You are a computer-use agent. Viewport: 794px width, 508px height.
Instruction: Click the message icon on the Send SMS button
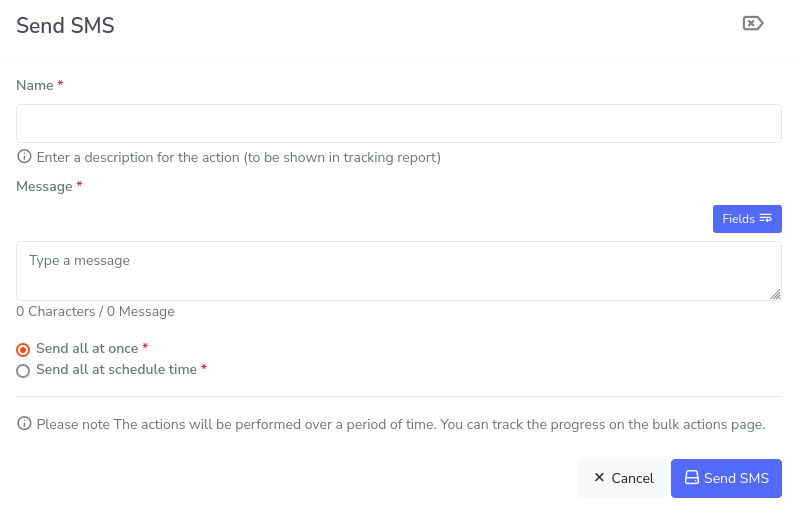[691, 478]
